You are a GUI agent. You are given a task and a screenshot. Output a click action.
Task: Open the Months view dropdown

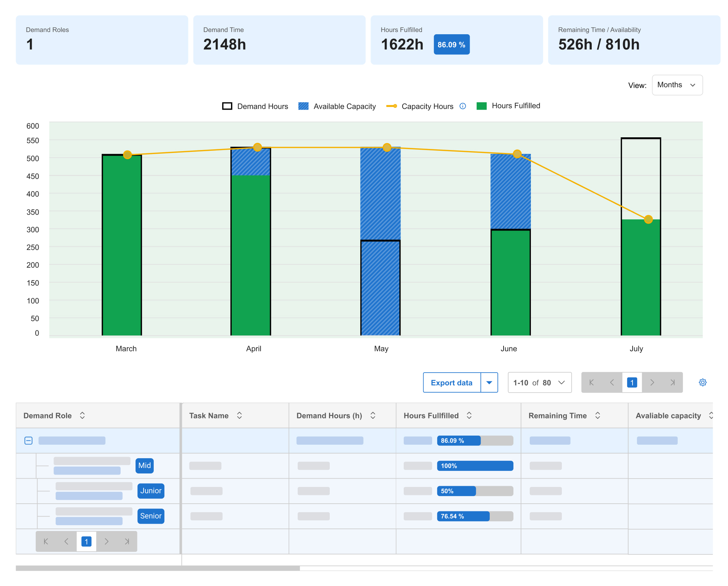pyautogui.click(x=677, y=85)
